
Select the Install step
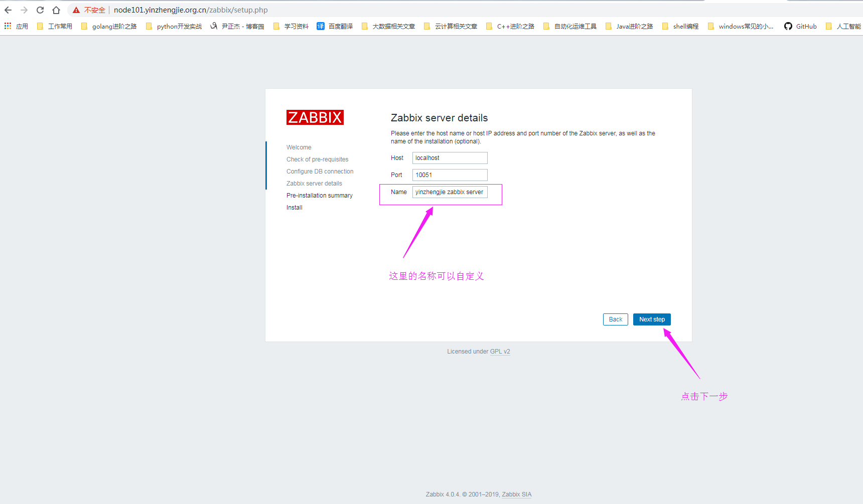295,208
